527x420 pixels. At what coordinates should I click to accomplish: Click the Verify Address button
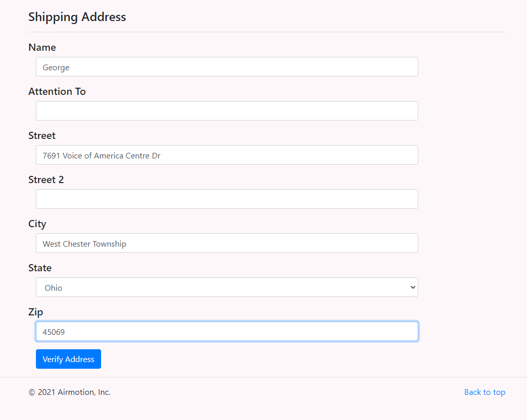tap(69, 359)
